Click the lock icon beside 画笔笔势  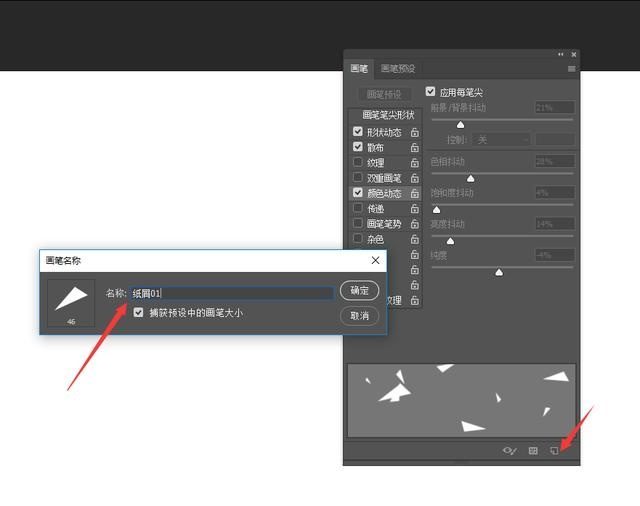point(415,224)
